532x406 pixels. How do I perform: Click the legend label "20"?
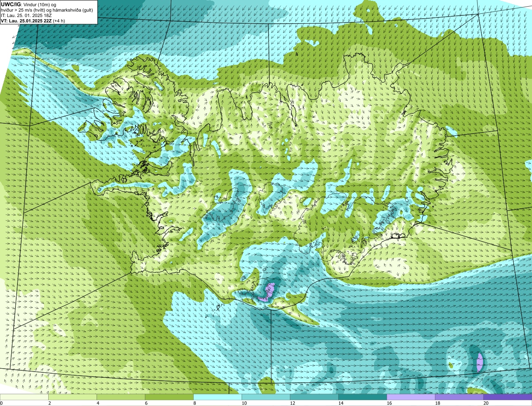[x=486, y=403]
